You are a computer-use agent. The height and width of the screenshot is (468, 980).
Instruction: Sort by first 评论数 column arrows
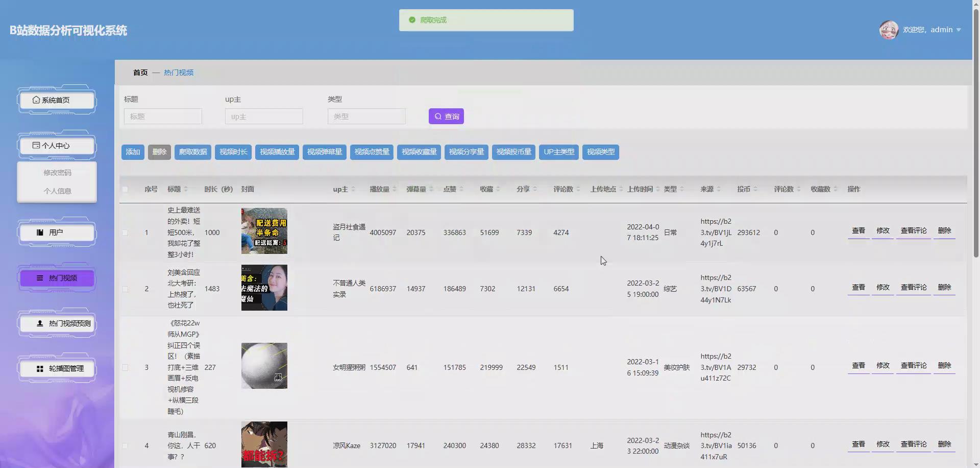click(578, 189)
